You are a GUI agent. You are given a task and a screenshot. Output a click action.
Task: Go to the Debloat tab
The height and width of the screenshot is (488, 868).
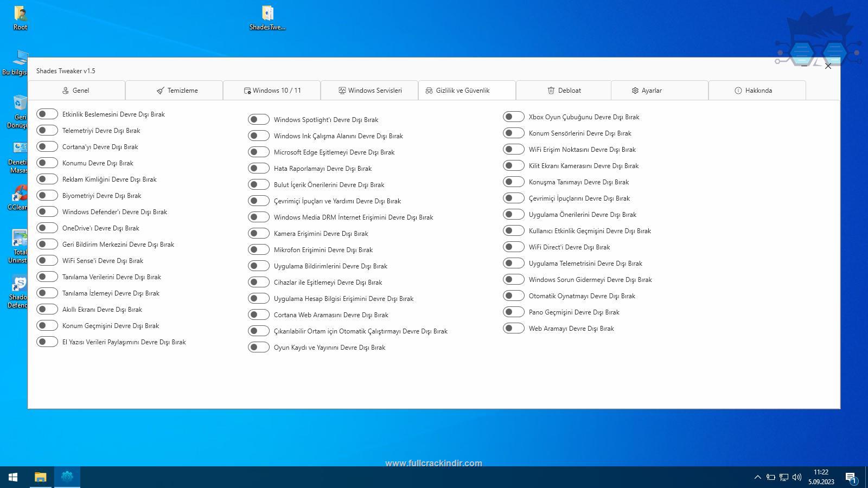click(x=564, y=91)
